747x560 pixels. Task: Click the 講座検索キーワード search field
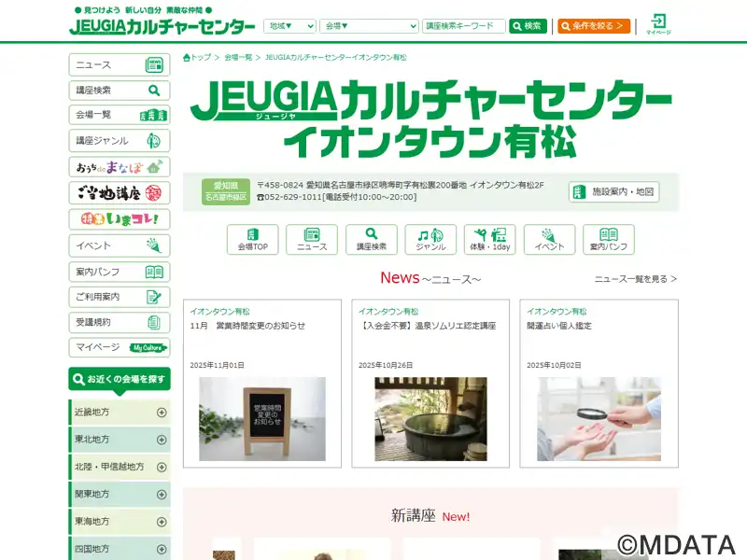tap(463, 26)
